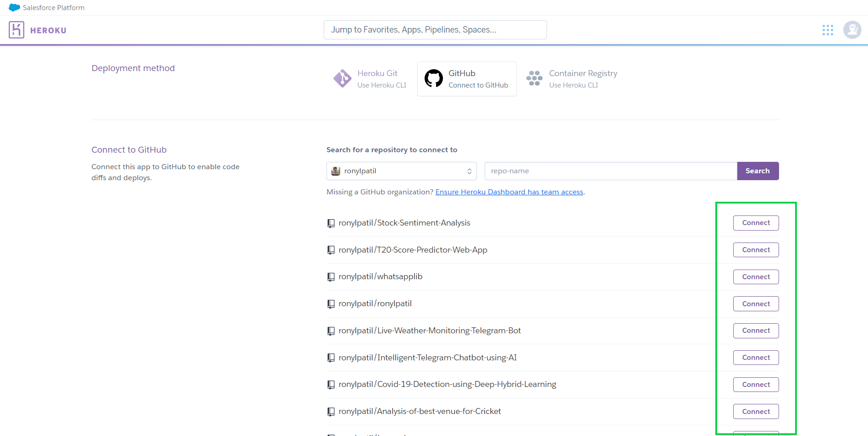
Task: Connect the Covid-19-Detection-using-Deep-Hybrid-Learning repository
Action: pyautogui.click(x=756, y=385)
